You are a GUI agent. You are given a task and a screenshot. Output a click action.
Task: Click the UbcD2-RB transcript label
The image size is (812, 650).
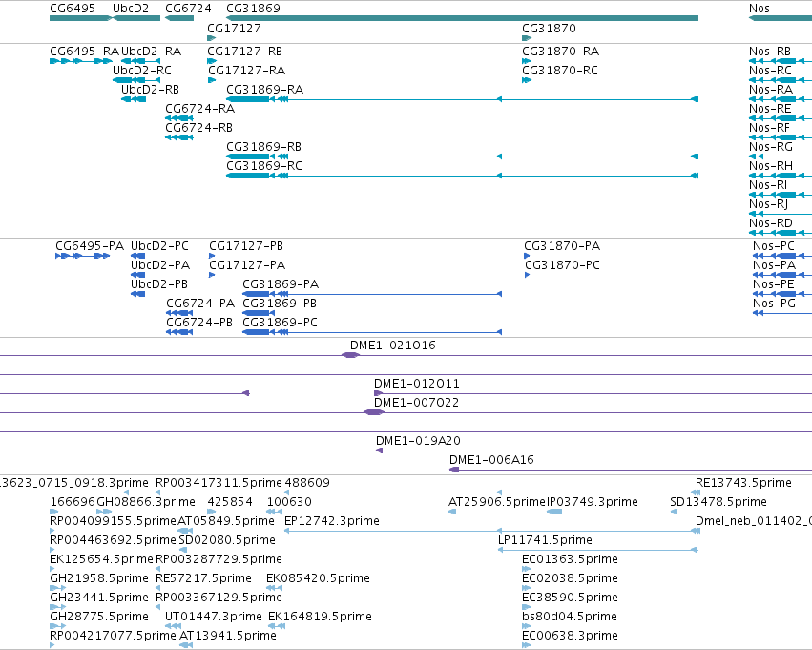(x=150, y=90)
